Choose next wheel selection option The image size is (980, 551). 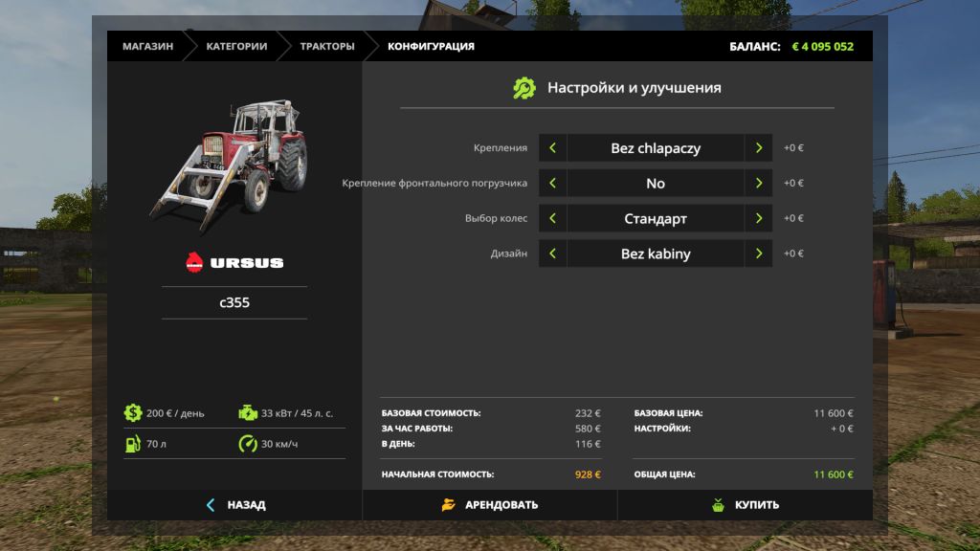coord(759,218)
